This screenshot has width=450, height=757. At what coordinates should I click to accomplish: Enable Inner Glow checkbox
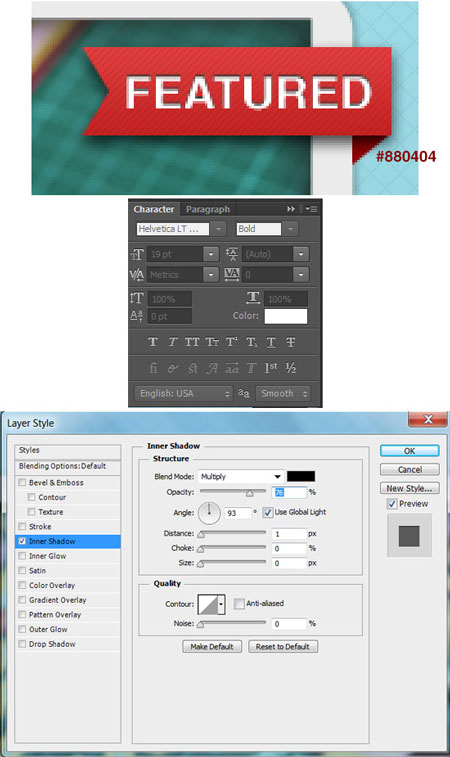click(x=22, y=556)
